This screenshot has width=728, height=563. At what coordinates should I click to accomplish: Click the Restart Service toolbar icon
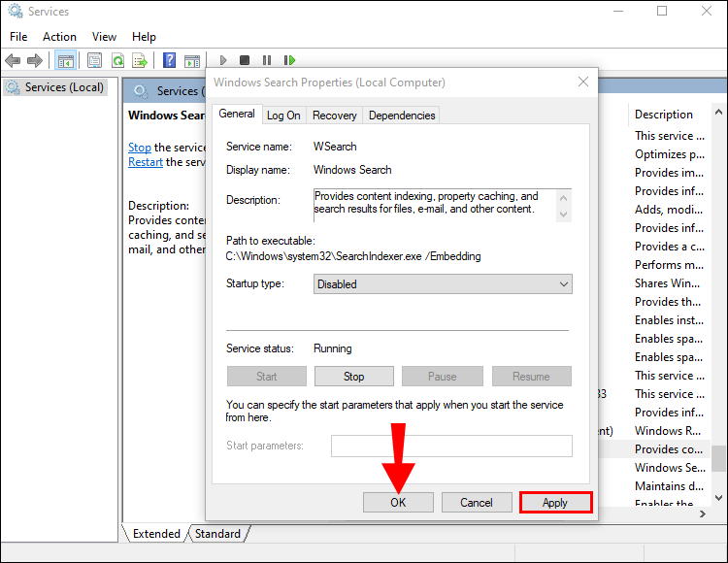[289, 60]
